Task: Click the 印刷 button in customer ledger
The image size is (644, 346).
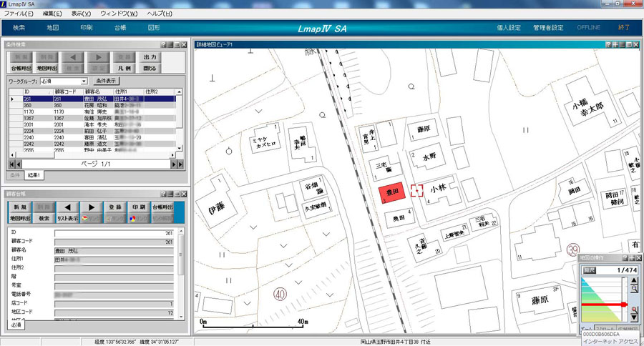Action: (x=139, y=207)
